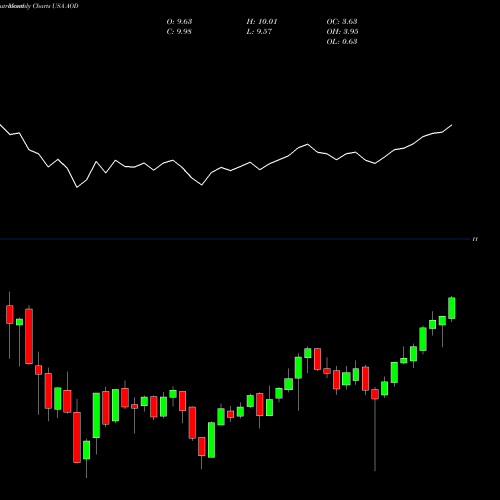Click the right end of the white line
Screen dimensions: 500x500
452,125
